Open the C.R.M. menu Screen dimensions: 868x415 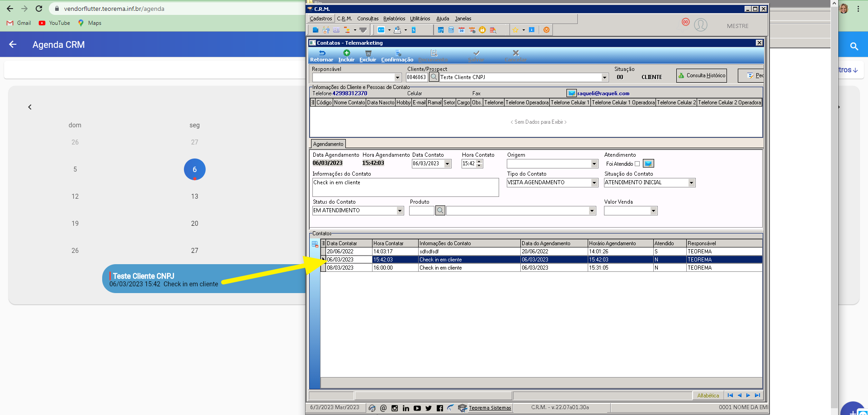coord(344,19)
